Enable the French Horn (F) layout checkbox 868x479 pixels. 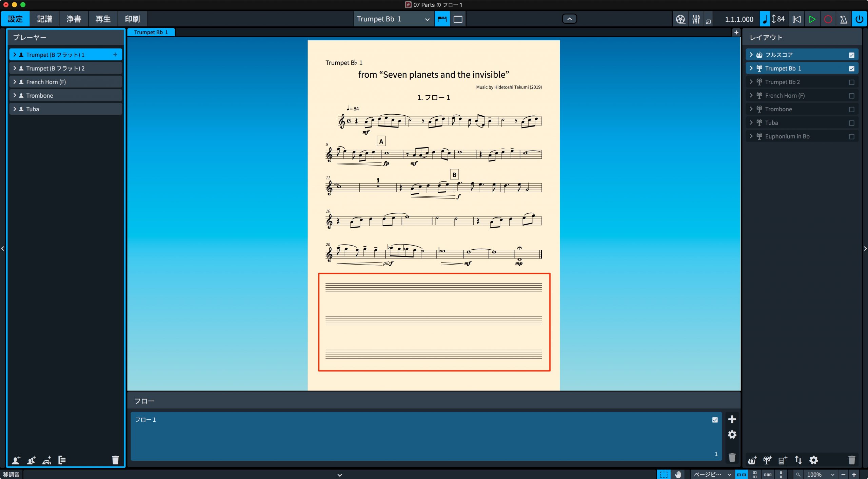[851, 96]
